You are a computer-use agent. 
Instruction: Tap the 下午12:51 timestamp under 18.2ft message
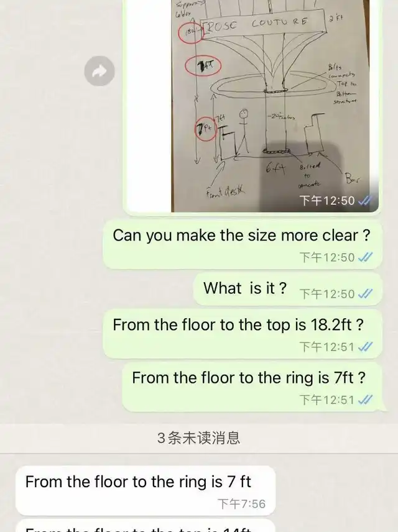(327, 347)
